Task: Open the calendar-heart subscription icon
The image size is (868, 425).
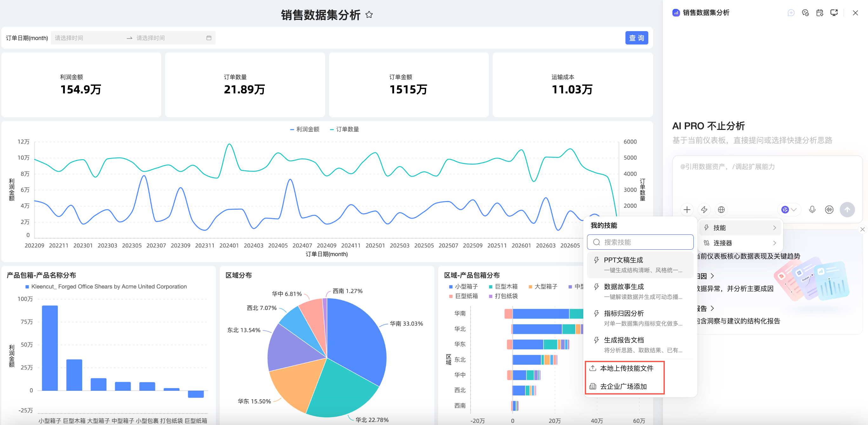Action: (x=820, y=13)
